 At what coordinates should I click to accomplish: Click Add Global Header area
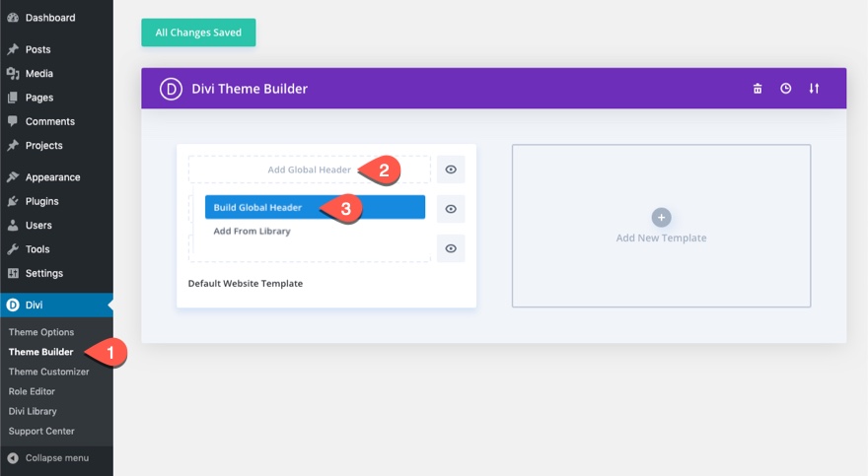[x=310, y=170]
